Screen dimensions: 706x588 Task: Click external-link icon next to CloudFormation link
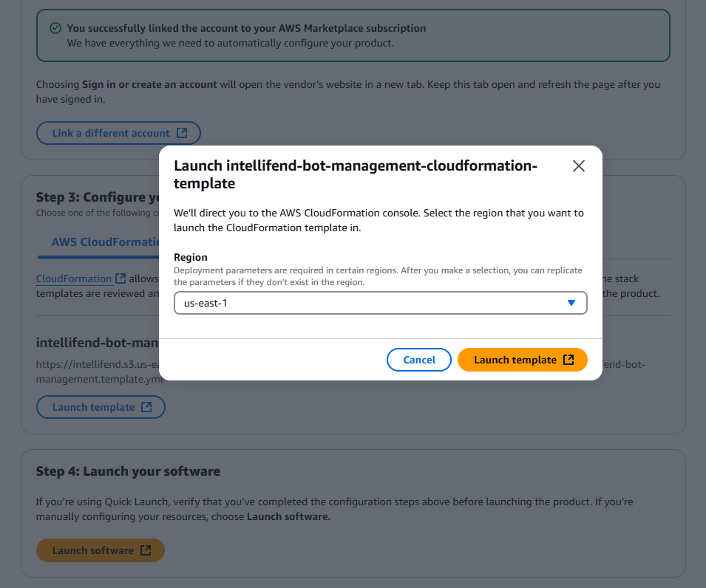point(121,278)
